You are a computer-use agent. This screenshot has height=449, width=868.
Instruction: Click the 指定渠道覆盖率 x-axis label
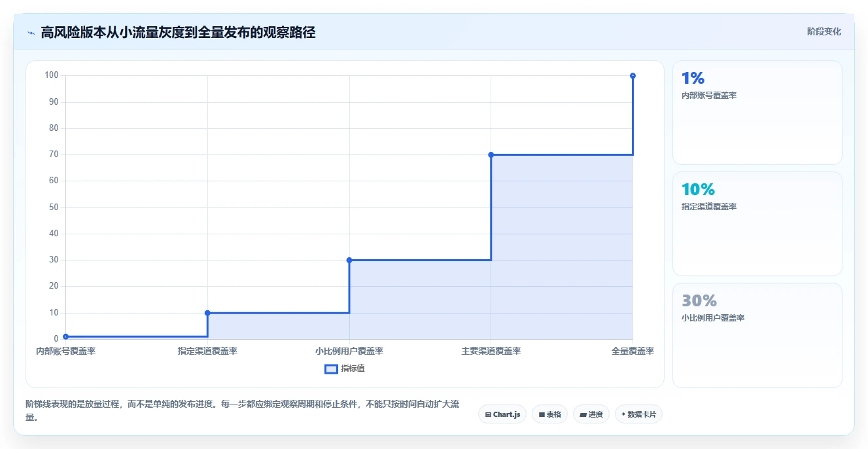tap(207, 351)
